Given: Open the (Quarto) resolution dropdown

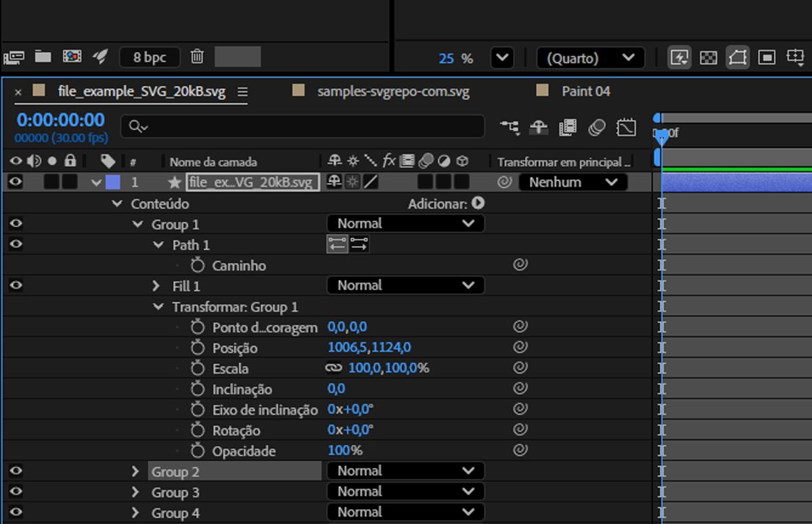Looking at the screenshot, I should tap(591, 58).
